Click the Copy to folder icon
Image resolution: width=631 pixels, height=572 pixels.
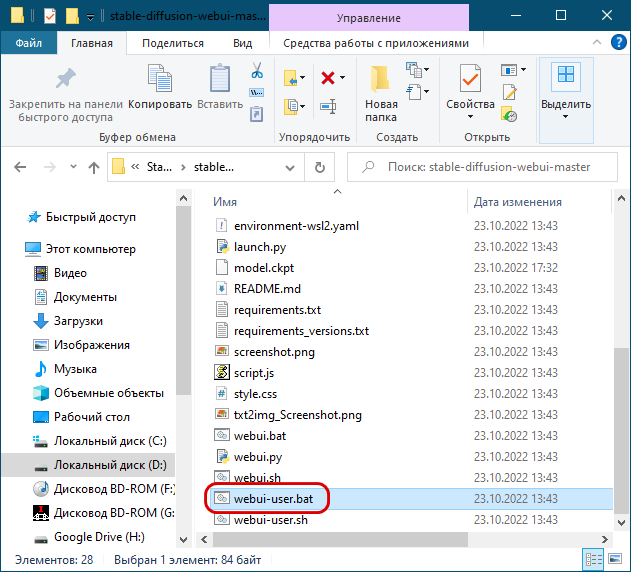[x=291, y=107]
